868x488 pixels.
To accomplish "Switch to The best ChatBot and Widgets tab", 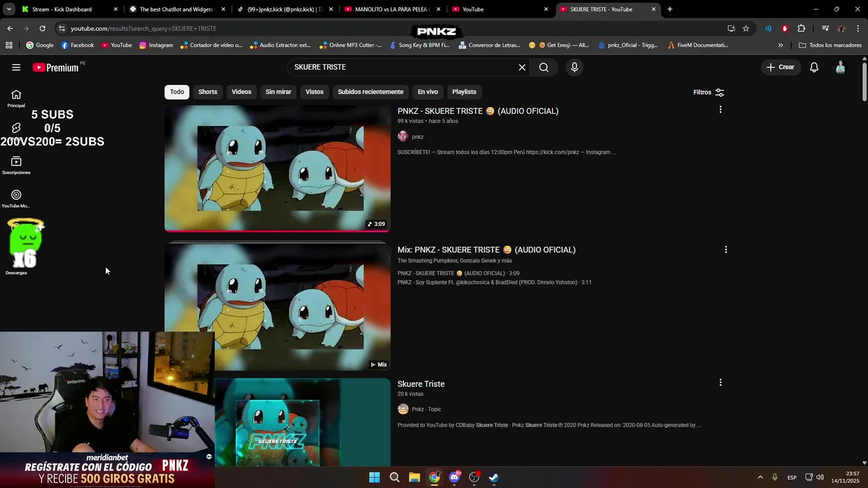I will (x=176, y=9).
